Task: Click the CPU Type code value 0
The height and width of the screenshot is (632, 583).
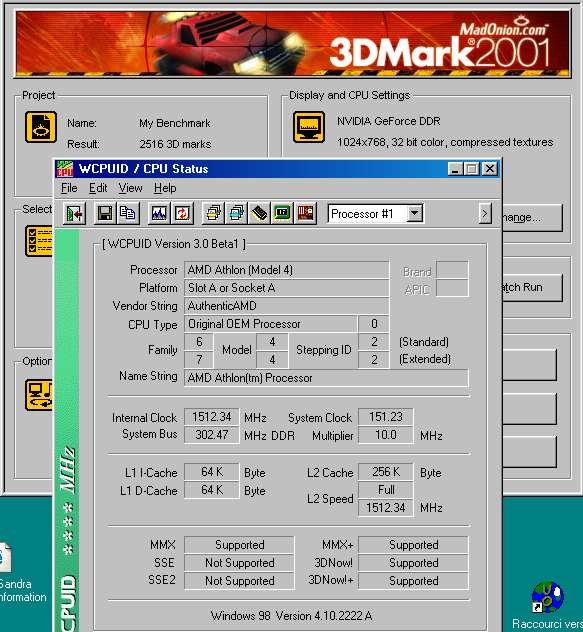Action: (374, 324)
